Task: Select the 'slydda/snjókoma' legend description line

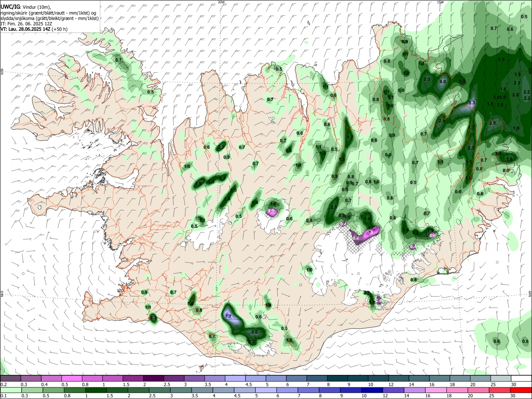Action: [49, 18]
